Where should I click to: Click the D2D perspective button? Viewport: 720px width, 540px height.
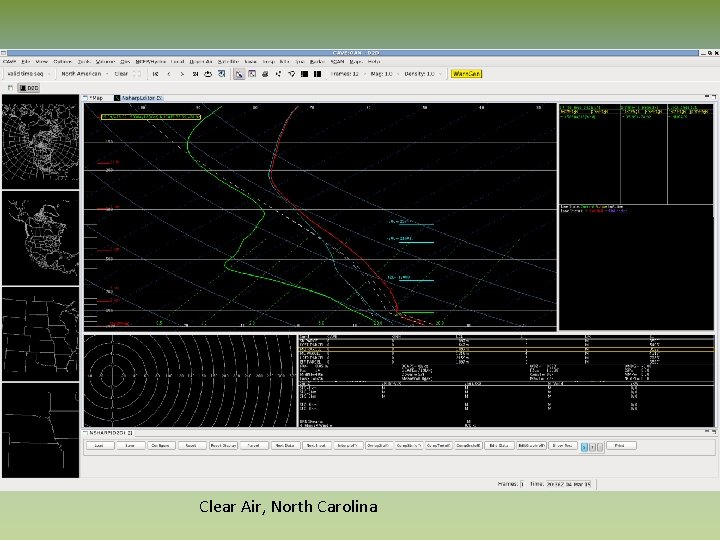(29, 88)
